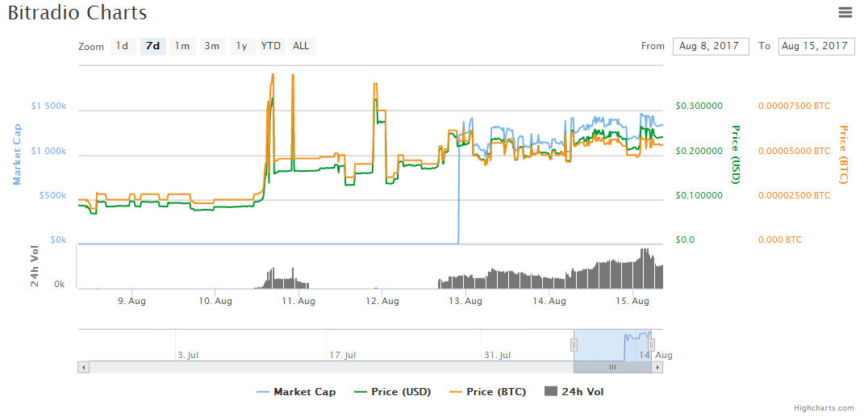Click the 0.00002500 BTC axis value
The width and height of the screenshot is (868, 417).
click(794, 195)
